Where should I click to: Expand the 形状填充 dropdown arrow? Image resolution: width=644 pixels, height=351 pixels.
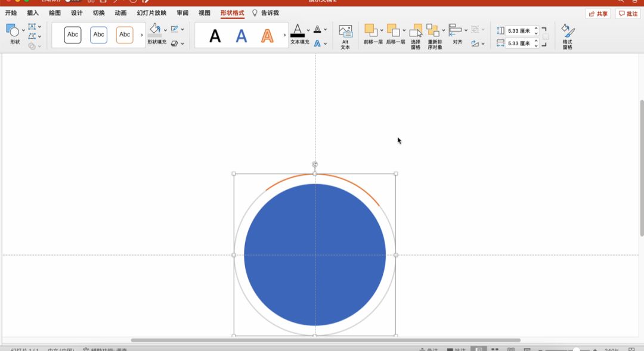[x=165, y=30]
